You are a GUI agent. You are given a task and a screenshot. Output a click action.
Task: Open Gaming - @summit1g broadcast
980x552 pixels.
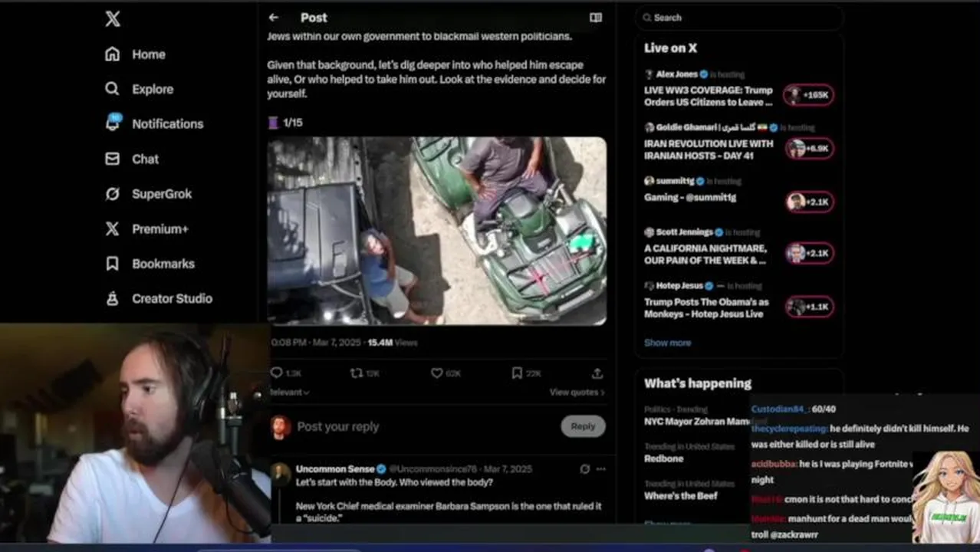pyautogui.click(x=690, y=197)
